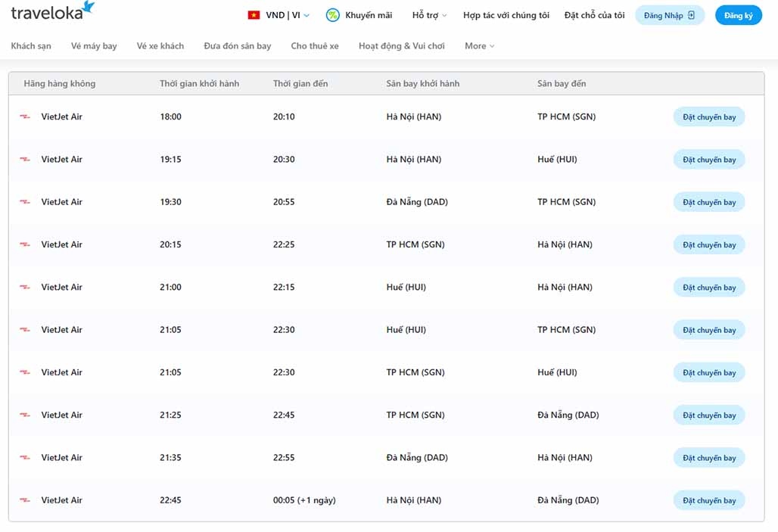
Task: Click VietJet logo in the 19:15 row
Action: [x=25, y=160]
